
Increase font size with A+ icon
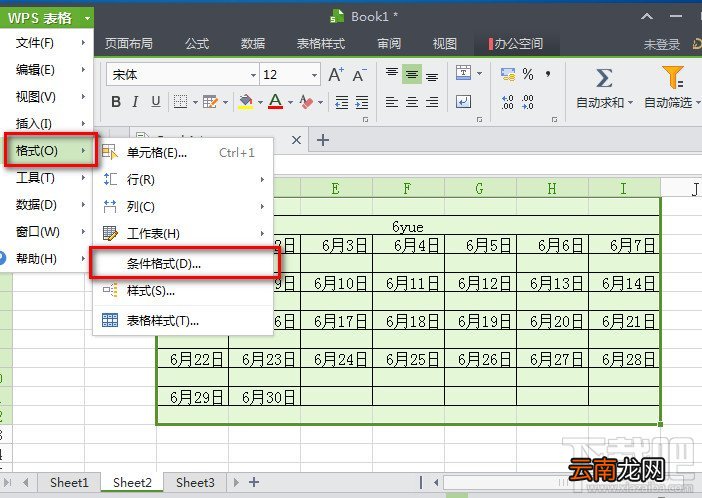(x=336, y=75)
